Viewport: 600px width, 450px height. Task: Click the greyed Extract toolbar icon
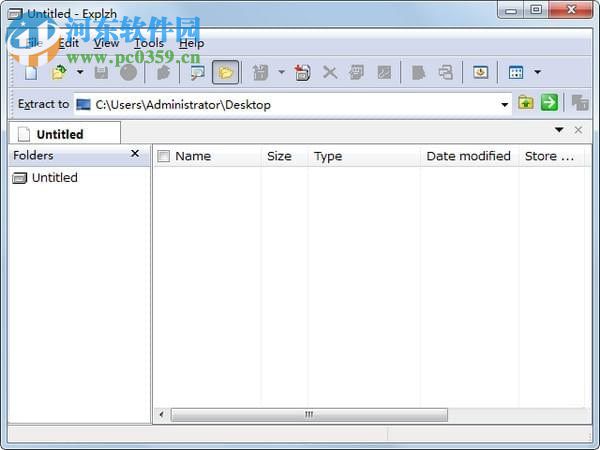point(260,72)
